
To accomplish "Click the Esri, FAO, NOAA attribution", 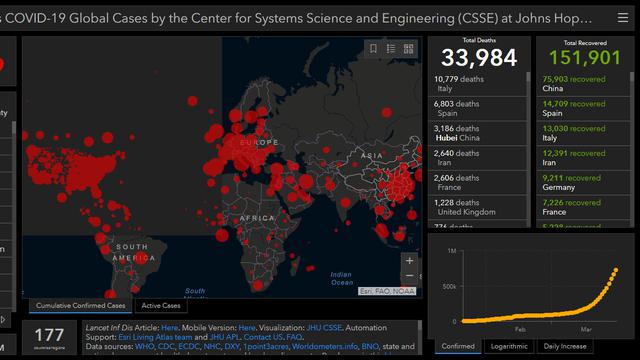I will (387, 291).
